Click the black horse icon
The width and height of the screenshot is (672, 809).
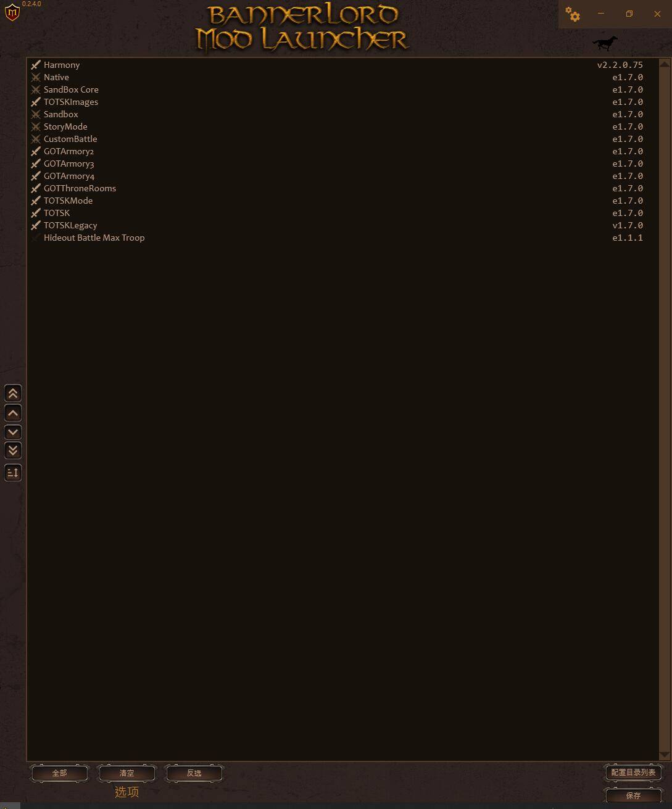605,43
